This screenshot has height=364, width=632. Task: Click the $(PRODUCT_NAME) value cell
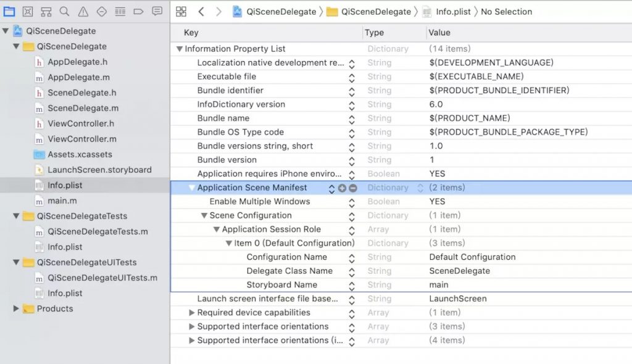pos(470,118)
